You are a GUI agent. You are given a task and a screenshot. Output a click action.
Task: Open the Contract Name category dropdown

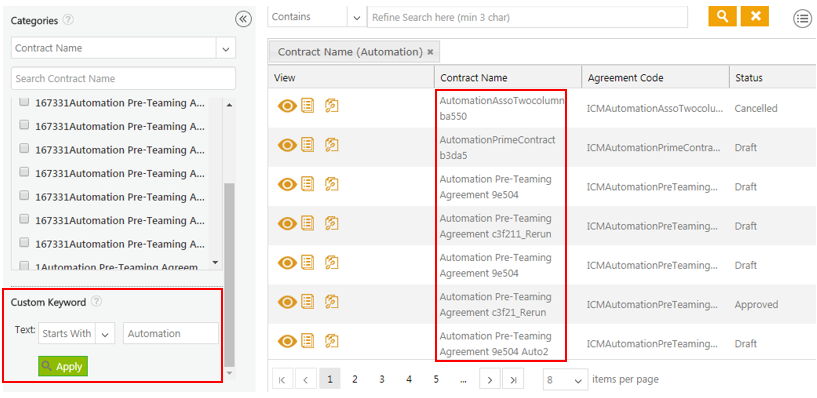coord(226,48)
